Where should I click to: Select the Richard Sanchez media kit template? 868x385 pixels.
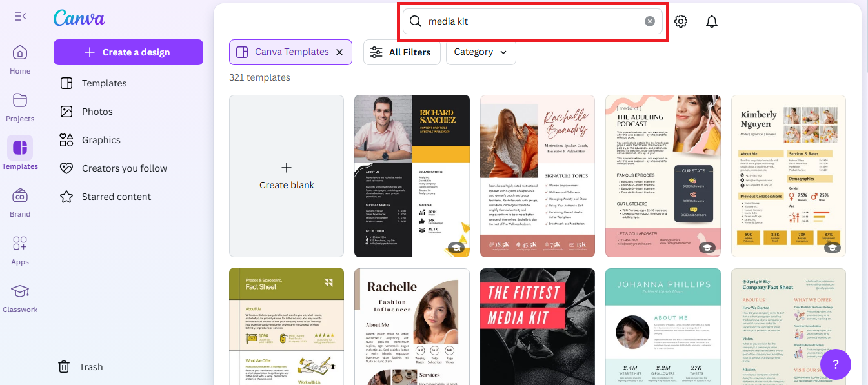412,175
